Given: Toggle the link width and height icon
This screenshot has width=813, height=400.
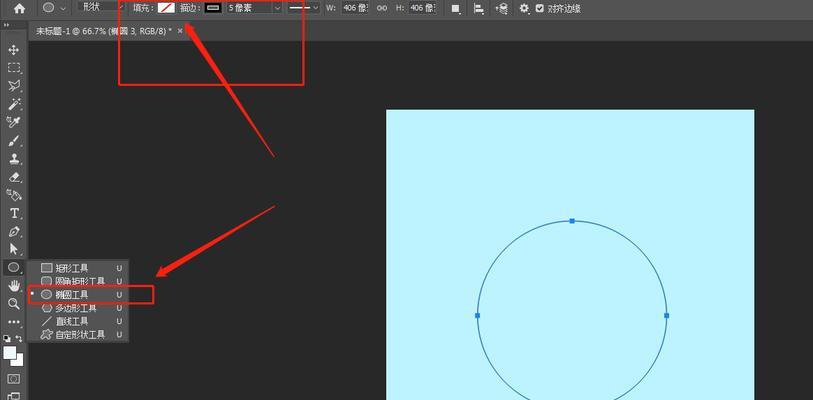Looking at the screenshot, I should [382, 8].
